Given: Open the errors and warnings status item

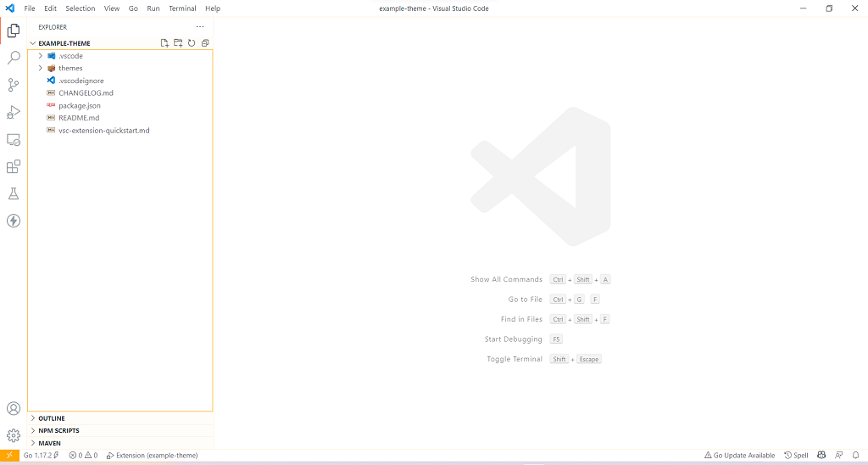Looking at the screenshot, I should click(83, 455).
